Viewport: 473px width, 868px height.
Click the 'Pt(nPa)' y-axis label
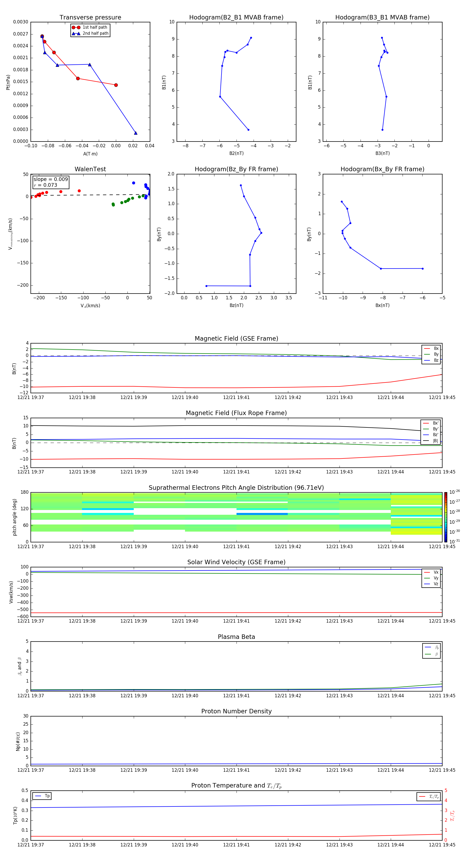coord(8,82)
